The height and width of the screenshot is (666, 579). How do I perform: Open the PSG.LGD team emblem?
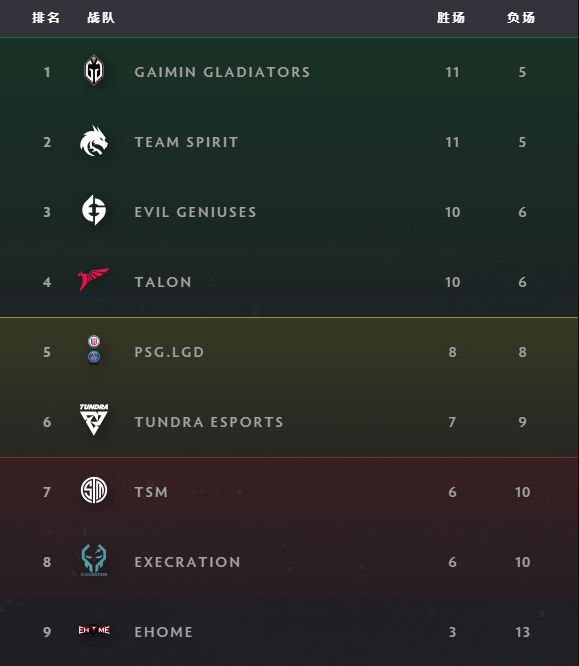pos(94,350)
